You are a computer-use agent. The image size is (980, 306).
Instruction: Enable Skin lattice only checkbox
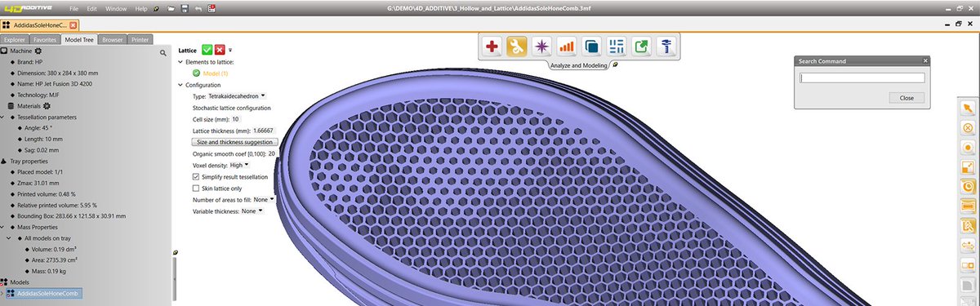pos(196,188)
